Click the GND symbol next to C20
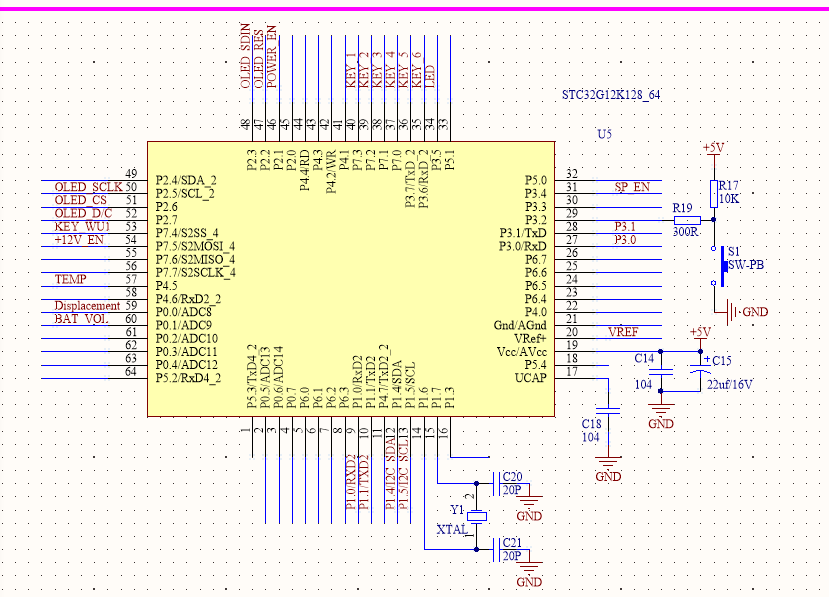 [x=529, y=501]
